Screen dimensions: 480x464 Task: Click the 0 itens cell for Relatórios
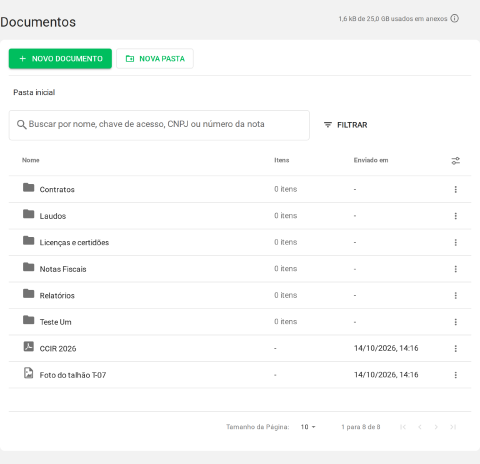pyautogui.click(x=286, y=295)
